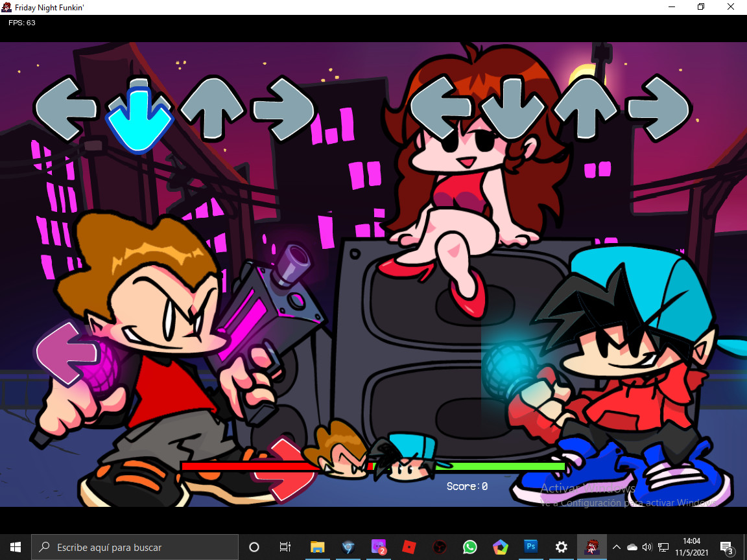The width and height of the screenshot is (747, 560).
Task: Open Settings gear in the taskbar
Action: 561,547
